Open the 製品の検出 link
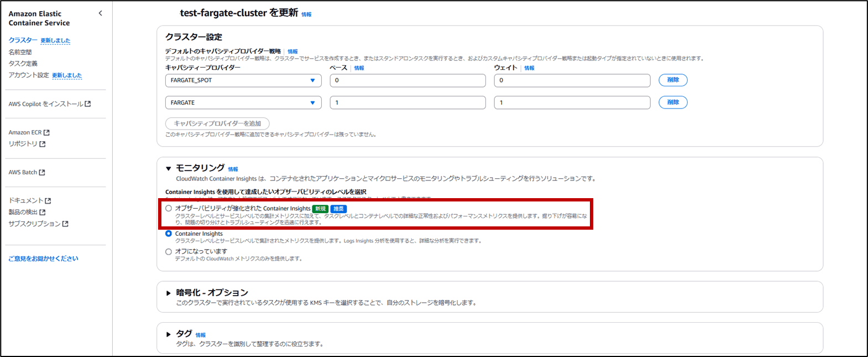 click(27, 212)
